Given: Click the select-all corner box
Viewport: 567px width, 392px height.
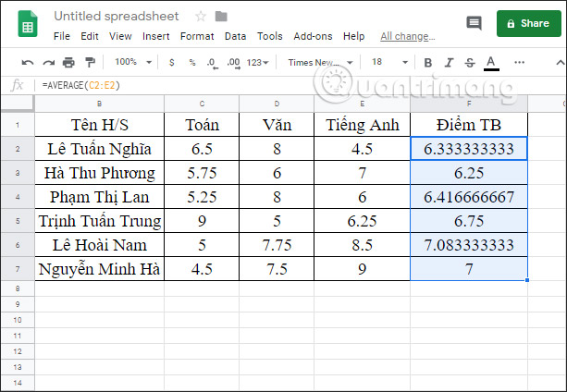Looking at the screenshot, I should 18,104.
